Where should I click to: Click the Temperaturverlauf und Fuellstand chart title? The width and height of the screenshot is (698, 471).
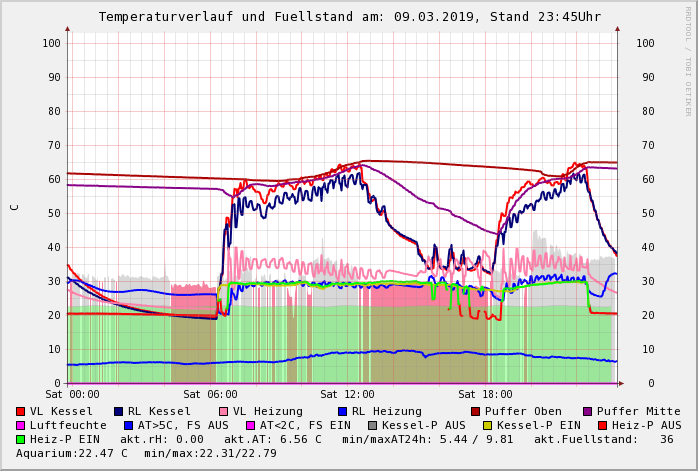pos(349,17)
